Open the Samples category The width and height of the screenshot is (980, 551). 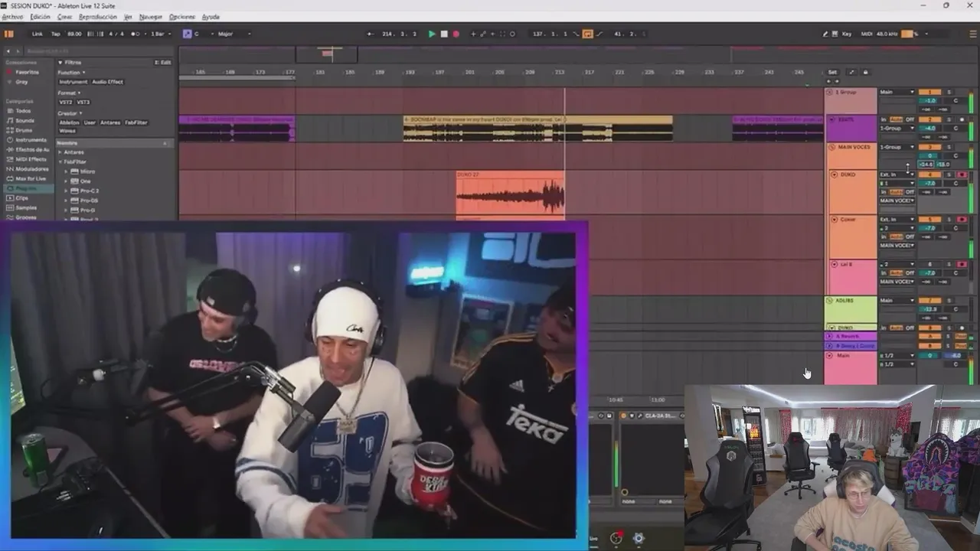point(26,208)
